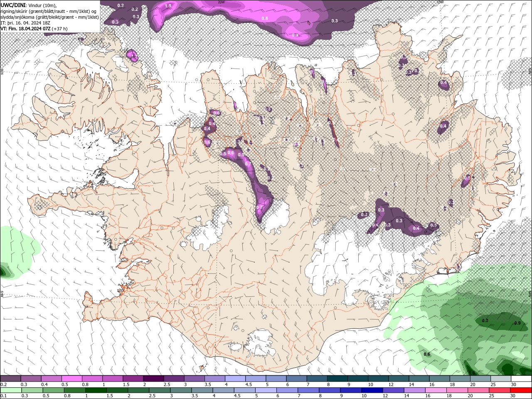
Task: Click deep blue rain swatch between 10 and 12
Action: click(x=372, y=390)
